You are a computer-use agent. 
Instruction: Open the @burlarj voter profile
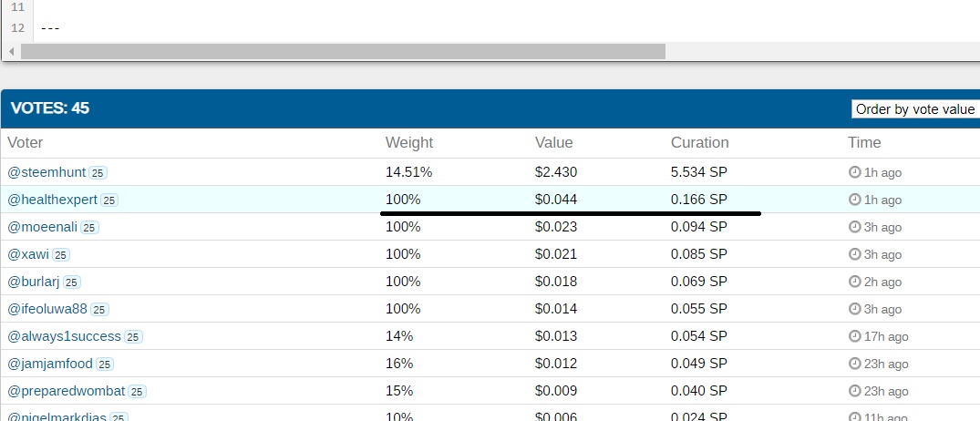click(x=33, y=282)
